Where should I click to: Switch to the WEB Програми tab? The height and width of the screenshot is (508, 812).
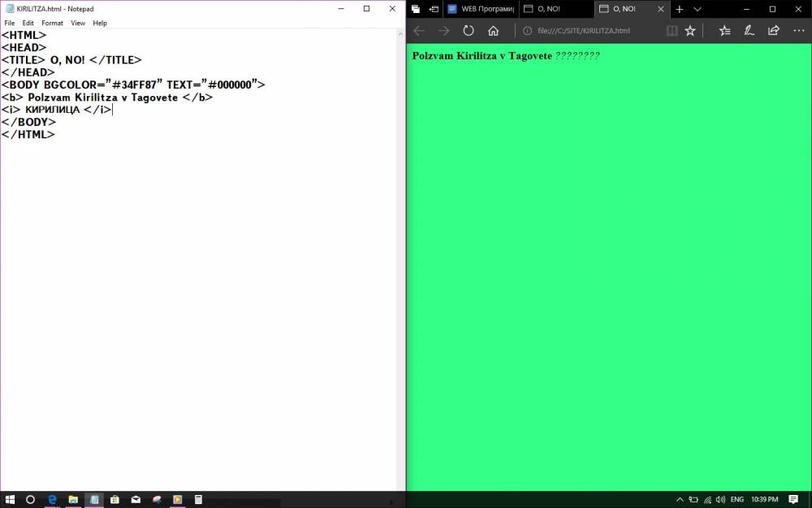(x=481, y=9)
